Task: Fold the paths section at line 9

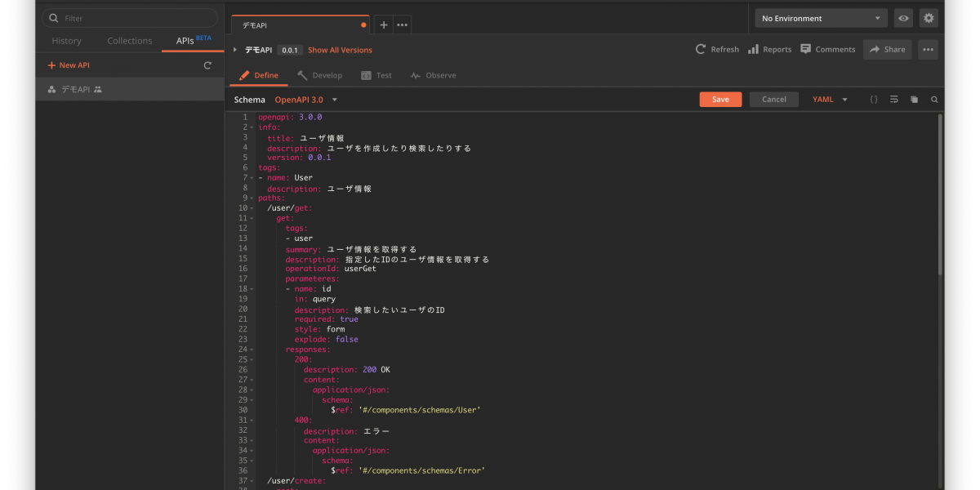Action: [252, 198]
